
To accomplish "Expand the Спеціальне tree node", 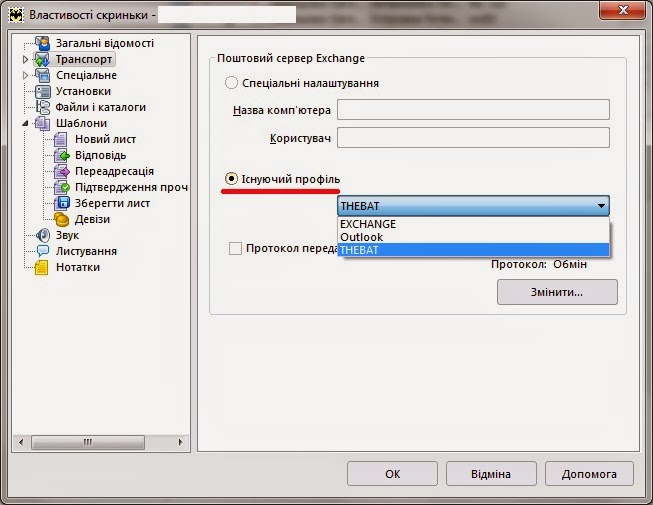I will 25,75.
